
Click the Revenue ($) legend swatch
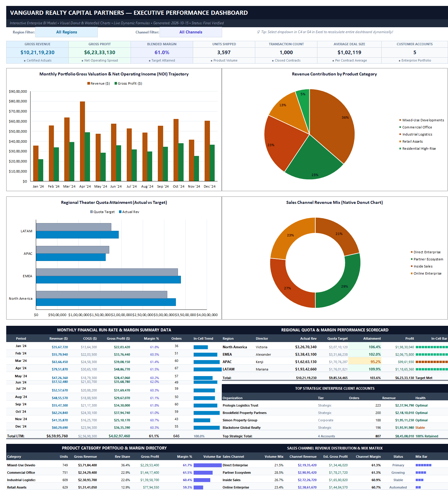(x=89, y=83)
